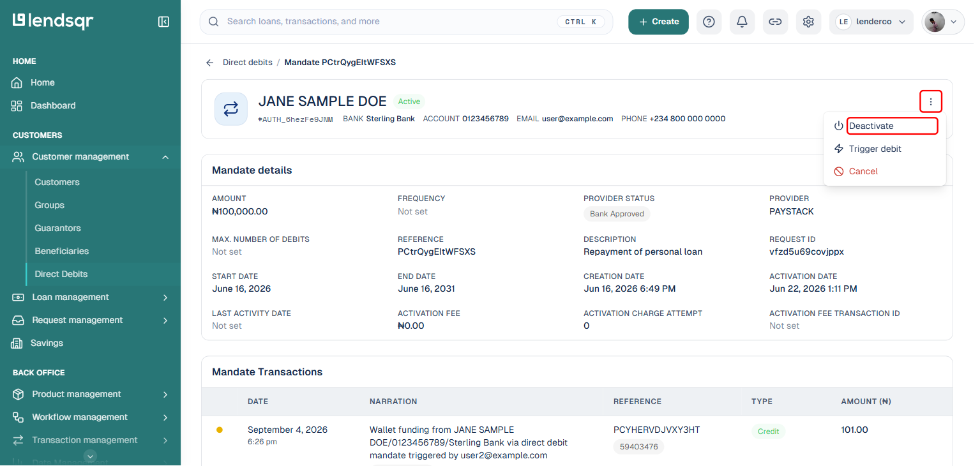This screenshot has height=466, width=980.
Task: Click the Workflow management icon
Action: pos(19,417)
